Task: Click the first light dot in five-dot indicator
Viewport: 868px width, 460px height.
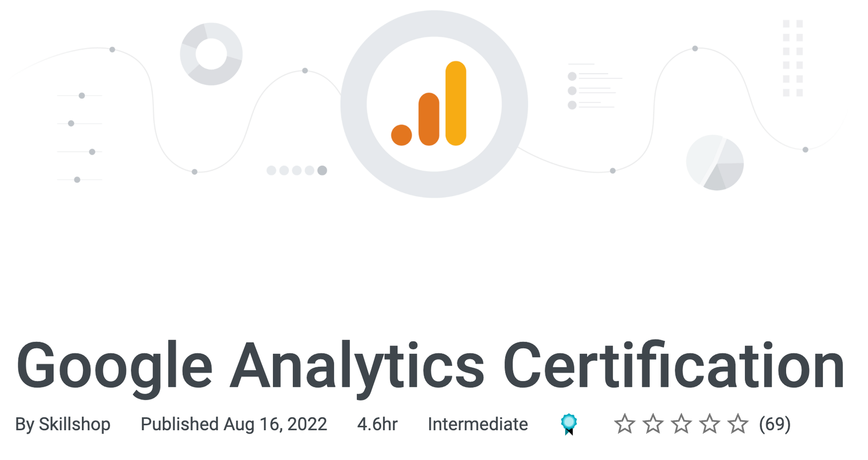Action: pyautogui.click(x=271, y=170)
